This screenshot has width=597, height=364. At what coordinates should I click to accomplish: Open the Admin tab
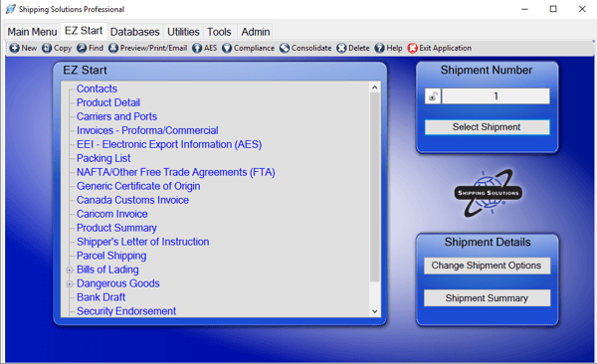256,32
